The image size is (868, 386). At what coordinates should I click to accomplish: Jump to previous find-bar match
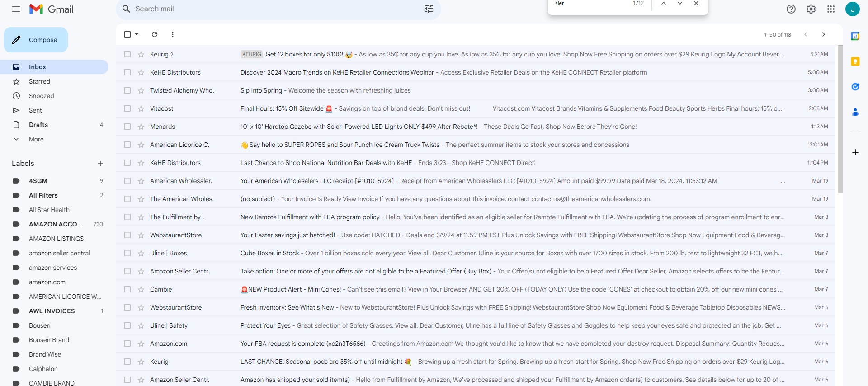664,4
